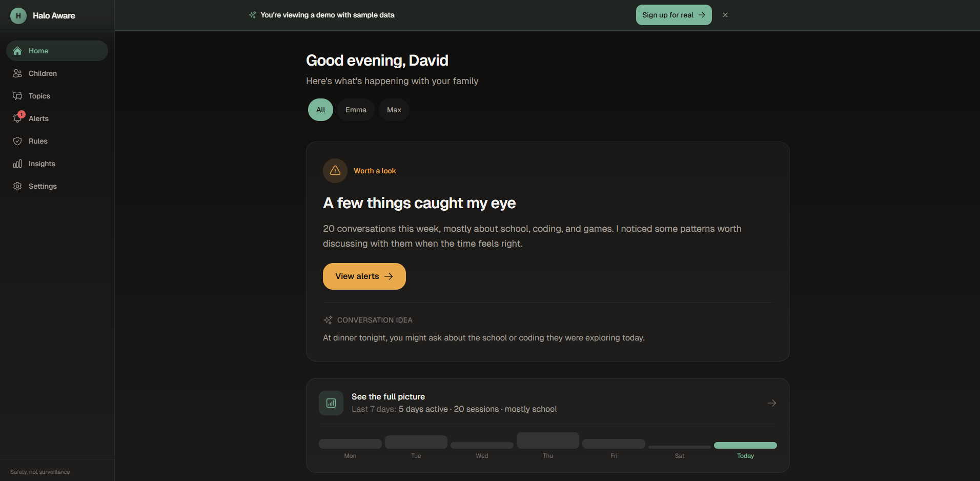Click the Halo Aware logo avatar

[x=18, y=15]
